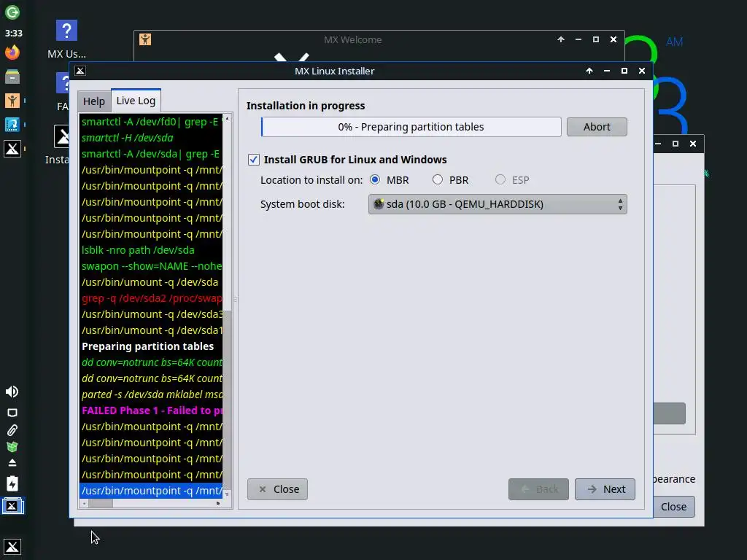This screenshot has width=747, height=560.
Task: Click log line 'grep -q /dev/sda2 /proc/swap'
Action: point(152,298)
